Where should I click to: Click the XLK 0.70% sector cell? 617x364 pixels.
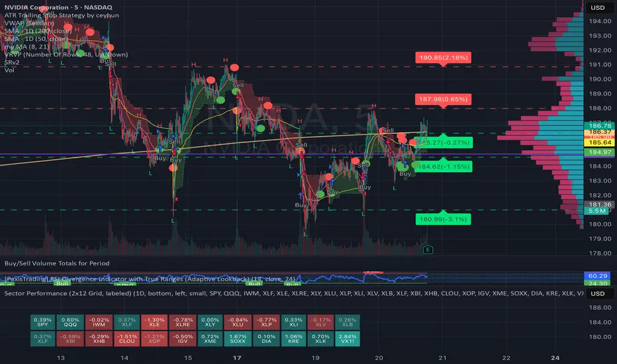click(320, 339)
